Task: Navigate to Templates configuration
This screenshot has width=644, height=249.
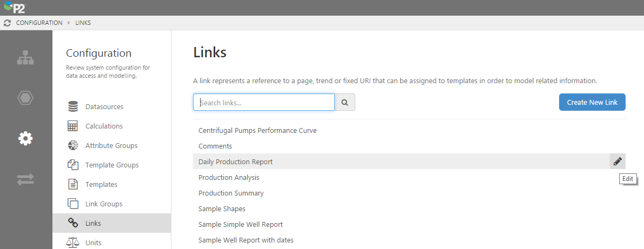Action: tap(101, 185)
